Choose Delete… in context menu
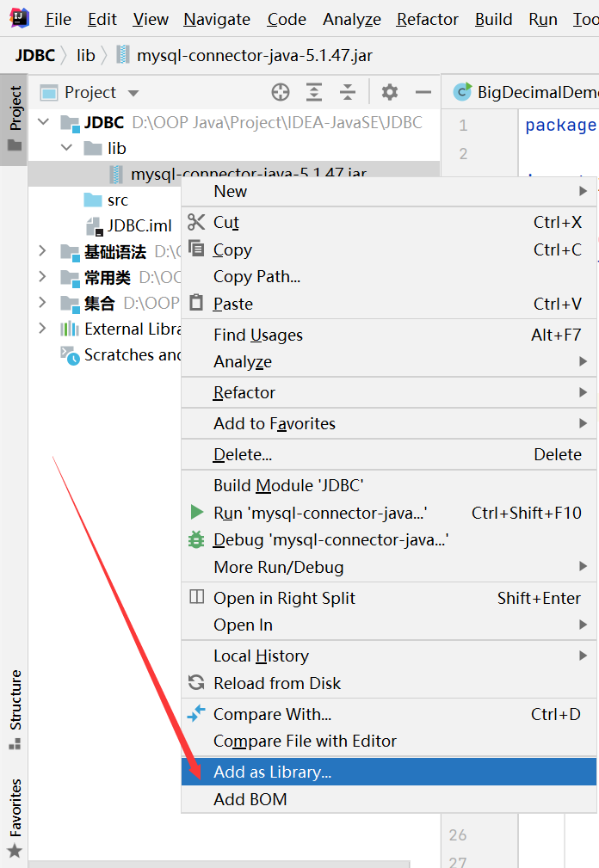 pyautogui.click(x=389, y=454)
